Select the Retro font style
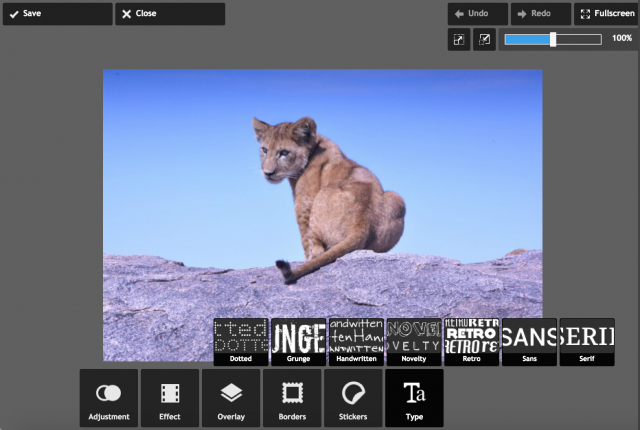 [471, 342]
